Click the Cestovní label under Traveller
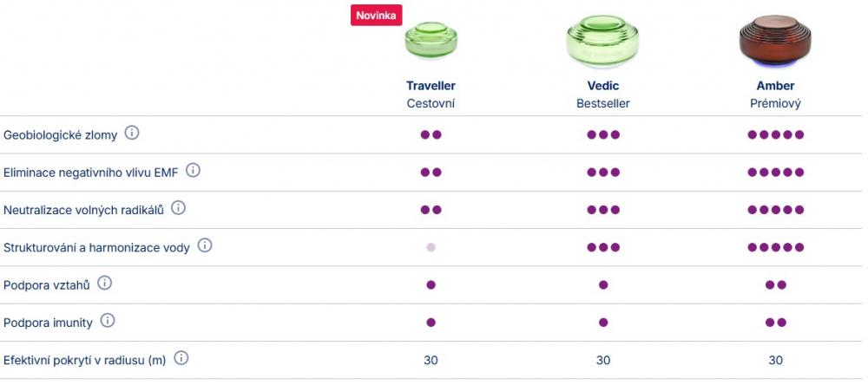868x385 pixels. pyautogui.click(x=431, y=103)
